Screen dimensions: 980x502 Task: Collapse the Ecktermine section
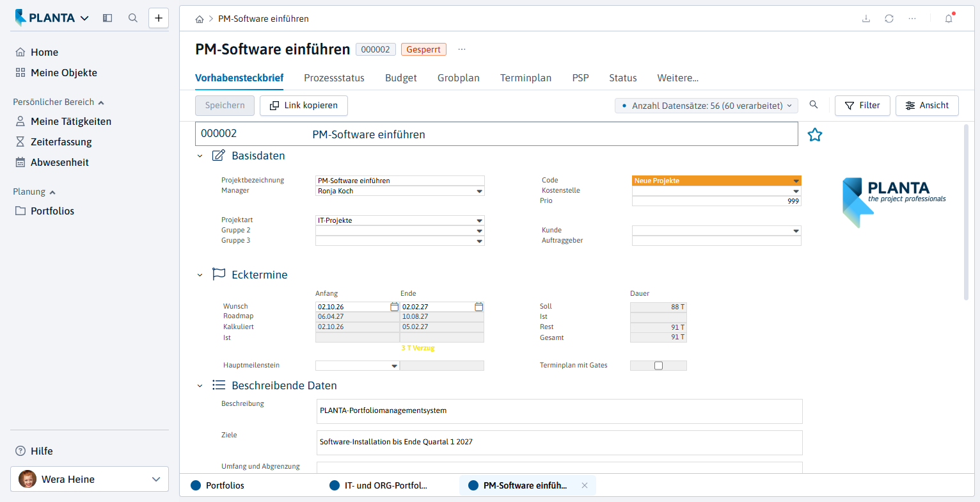coord(200,275)
